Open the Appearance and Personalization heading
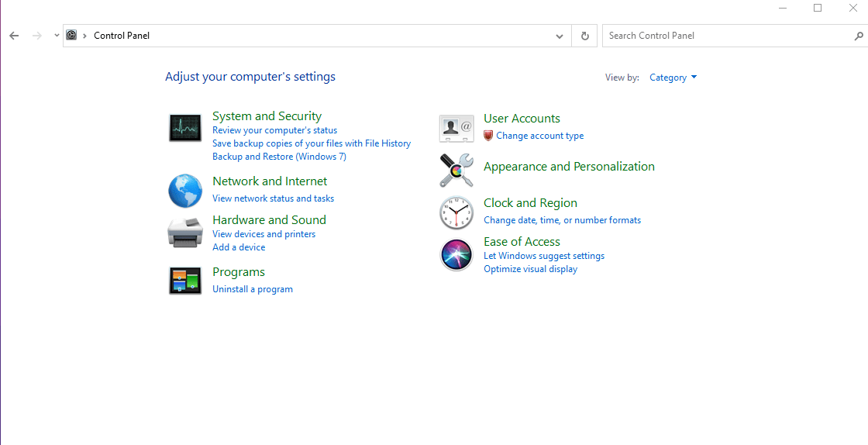Screen dimensions: 868x445 (569, 167)
